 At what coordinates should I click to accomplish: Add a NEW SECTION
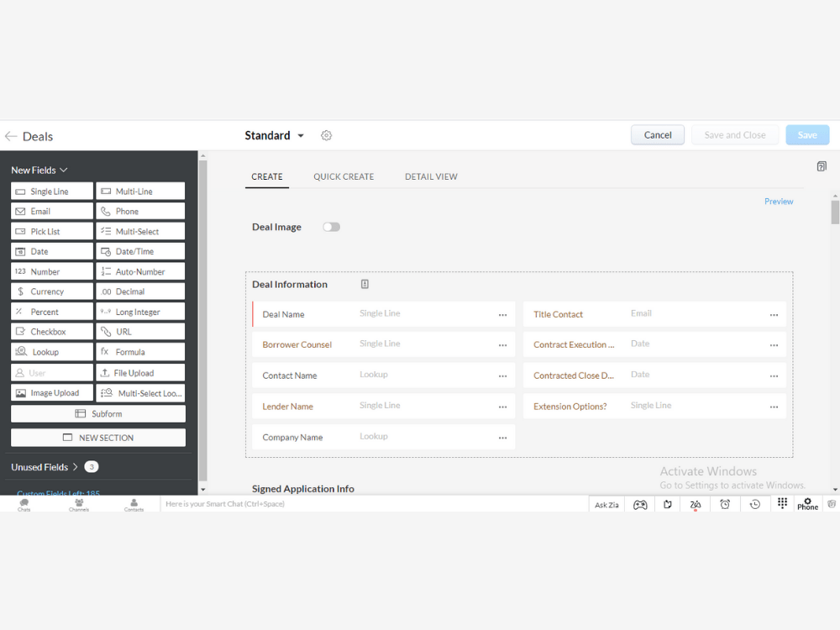[x=98, y=438]
